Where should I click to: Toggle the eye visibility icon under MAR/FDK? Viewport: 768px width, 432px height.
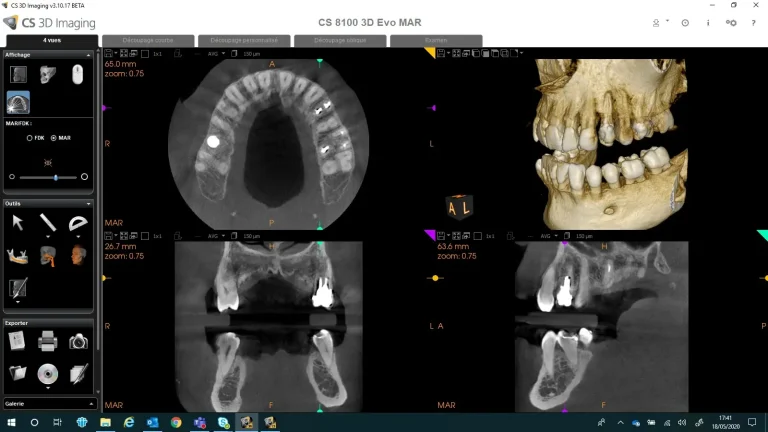tap(48, 163)
